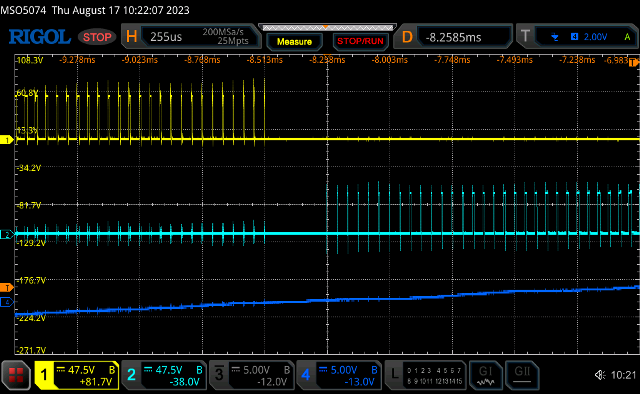Image resolution: width=640 pixels, height=394 pixels.
Task: Toggle channel 4 with the blue badge
Action: point(306,375)
